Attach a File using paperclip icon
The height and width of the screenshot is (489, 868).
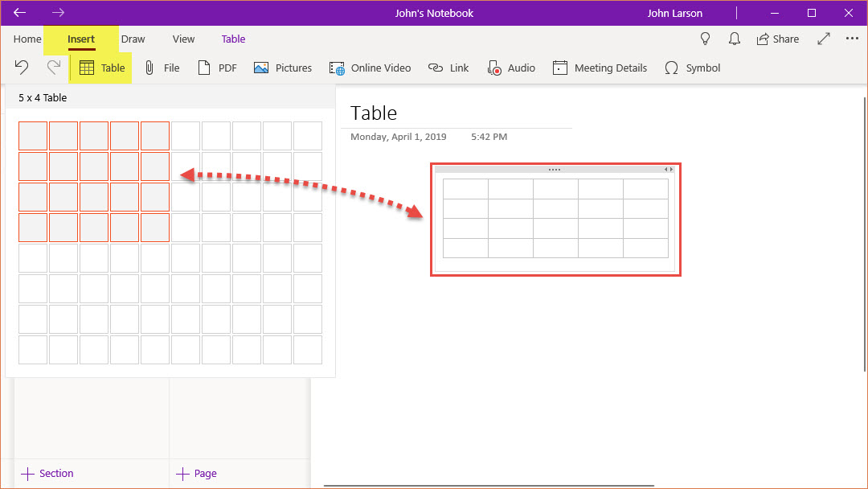(x=161, y=68)
